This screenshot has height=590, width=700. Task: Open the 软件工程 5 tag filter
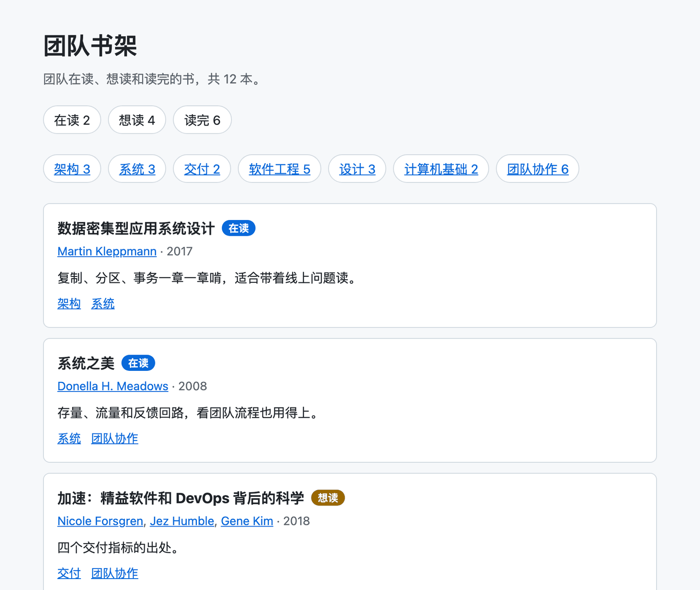tap(280, 169)
